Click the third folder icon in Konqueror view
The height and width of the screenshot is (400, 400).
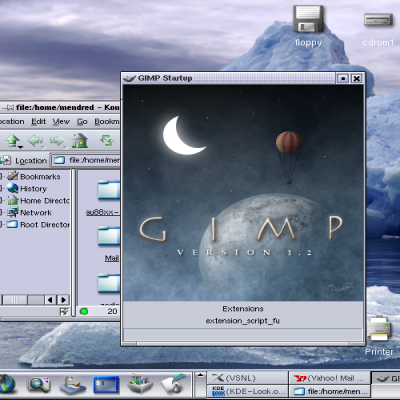coord(109,283)
